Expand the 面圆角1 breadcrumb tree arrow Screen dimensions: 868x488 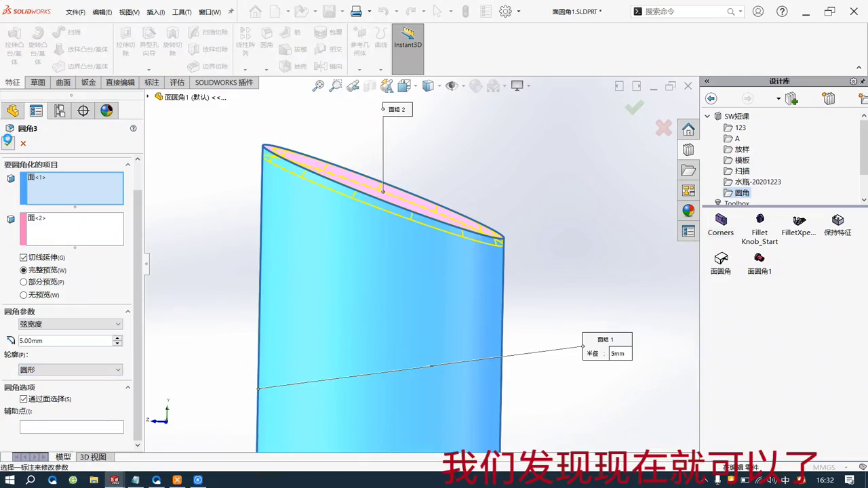148,96
